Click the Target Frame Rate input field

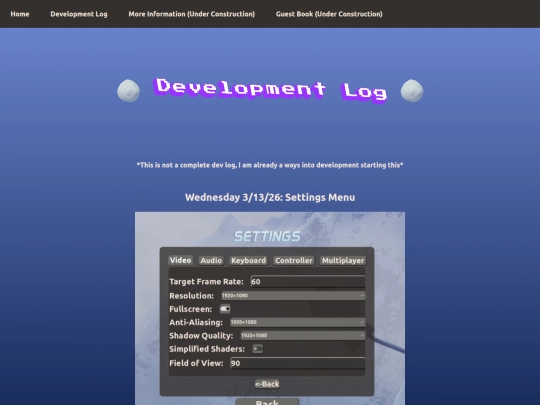(x=308, y=282)
